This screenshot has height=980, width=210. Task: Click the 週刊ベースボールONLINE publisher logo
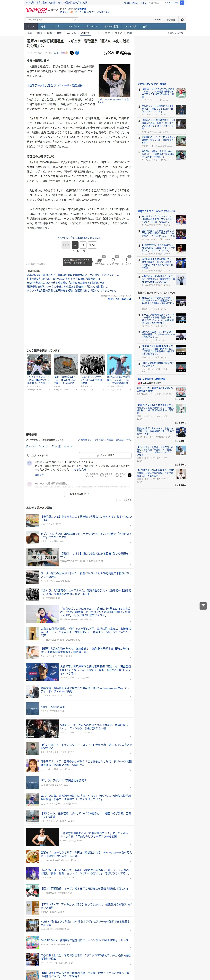point(117,53)
